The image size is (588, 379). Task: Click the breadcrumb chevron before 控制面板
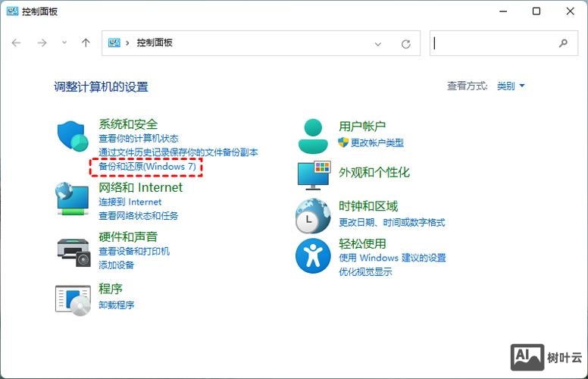pyautogui.click(x=127, y=42)
